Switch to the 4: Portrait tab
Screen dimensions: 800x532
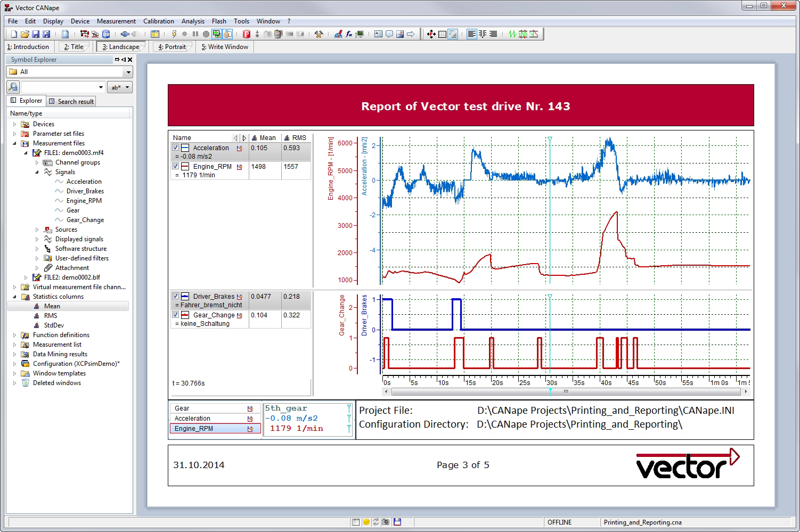(x=172, y=47)
